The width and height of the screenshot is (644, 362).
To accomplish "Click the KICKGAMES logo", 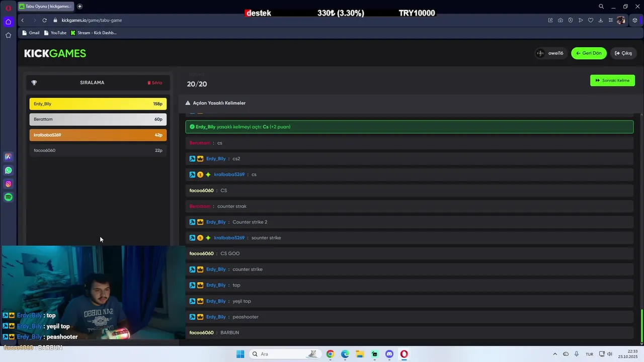I will click(x=55, y=53).
